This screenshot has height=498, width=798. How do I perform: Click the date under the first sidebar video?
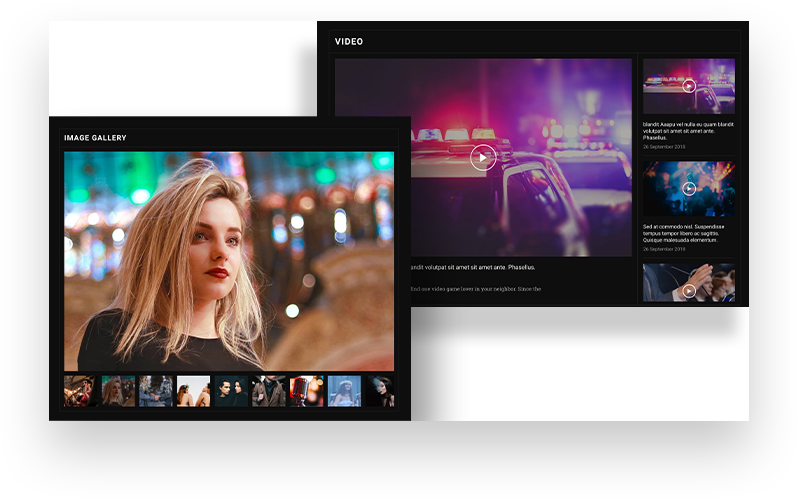664,147
